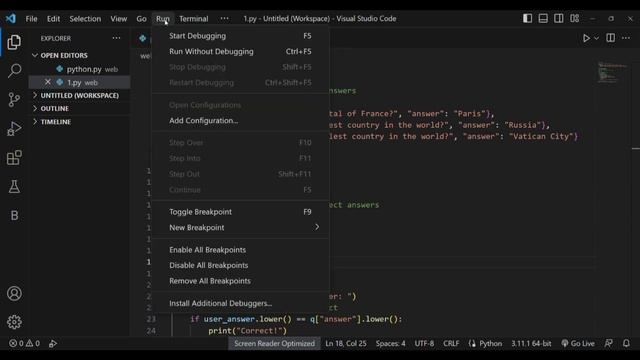Click 3.11.1 64-bit interpreter selector

531,343
